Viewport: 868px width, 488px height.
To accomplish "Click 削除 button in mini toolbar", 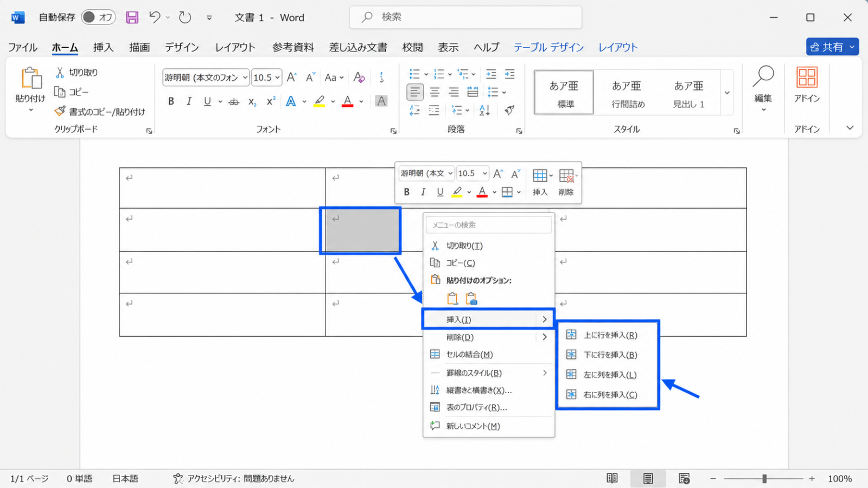I will [567, 182].
